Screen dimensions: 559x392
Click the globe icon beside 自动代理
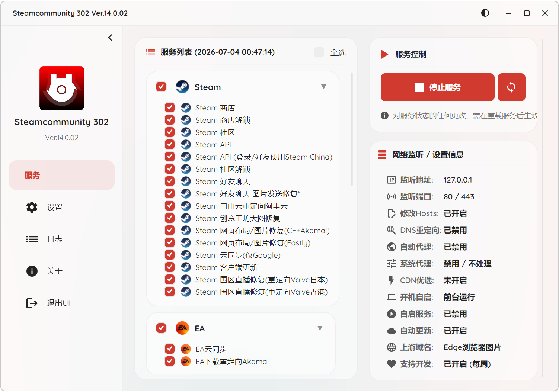(x=392, y=247)
